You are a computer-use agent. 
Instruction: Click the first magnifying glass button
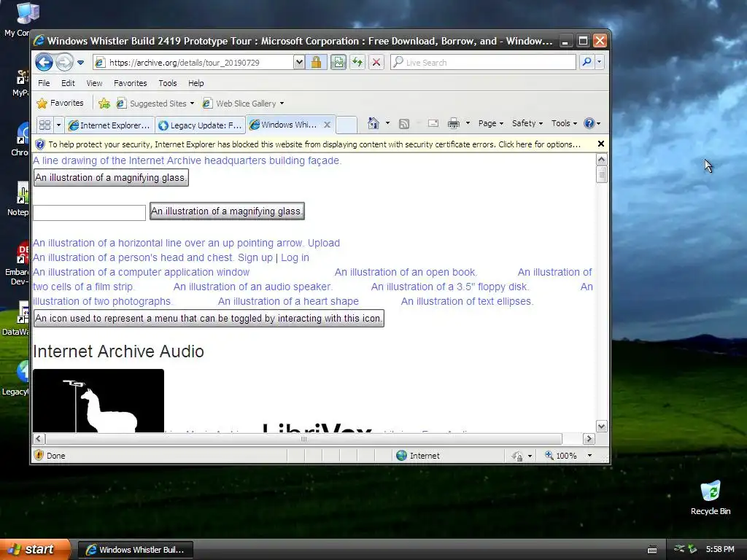(111, 178)
